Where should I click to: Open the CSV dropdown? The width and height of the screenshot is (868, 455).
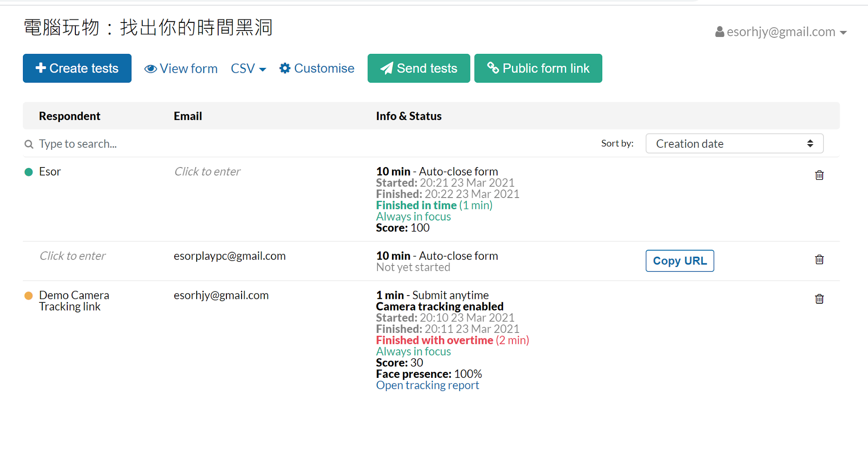248,68
